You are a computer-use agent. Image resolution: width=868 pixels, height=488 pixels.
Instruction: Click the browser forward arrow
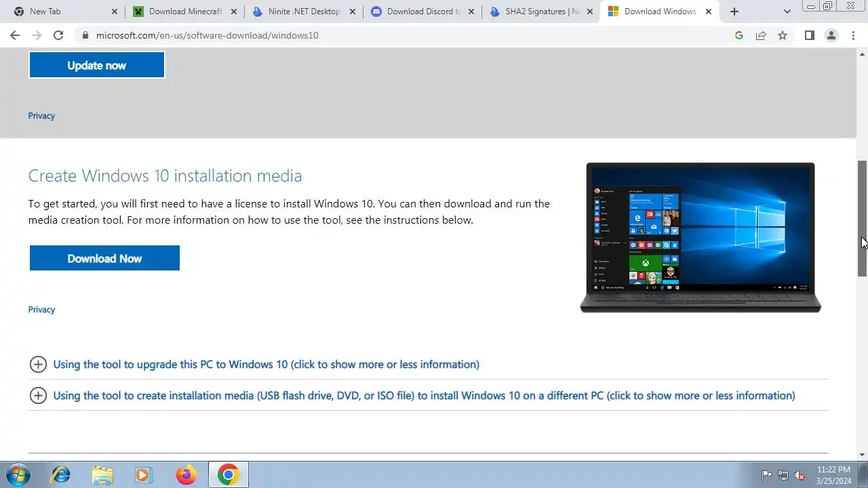click(x=37, y=35)
